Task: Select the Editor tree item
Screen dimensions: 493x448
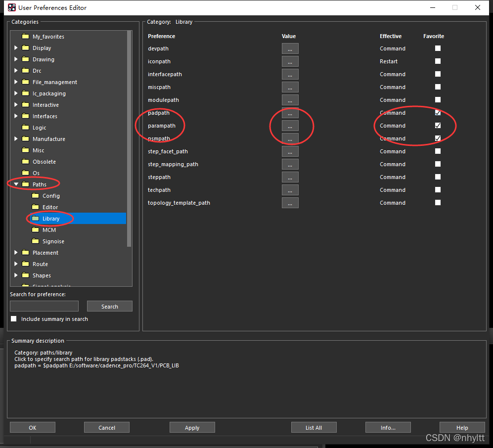Action: [x=50, y=207]
